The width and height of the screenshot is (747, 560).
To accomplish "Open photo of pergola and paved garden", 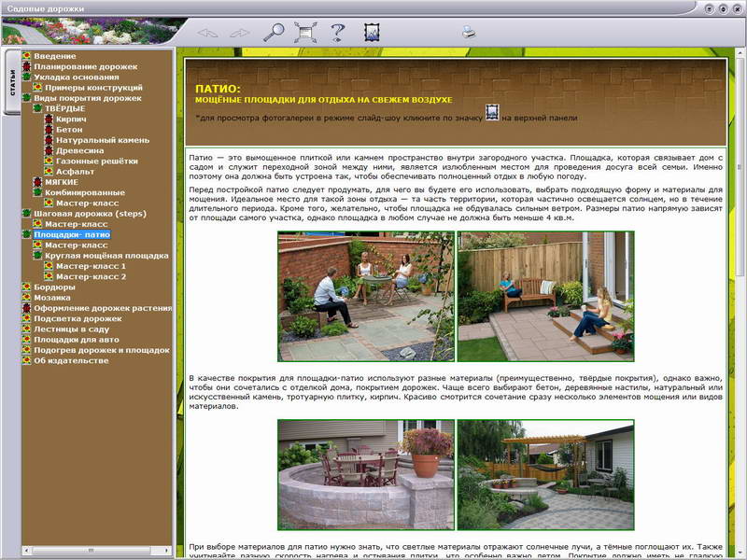I will (x=545, y=475).
